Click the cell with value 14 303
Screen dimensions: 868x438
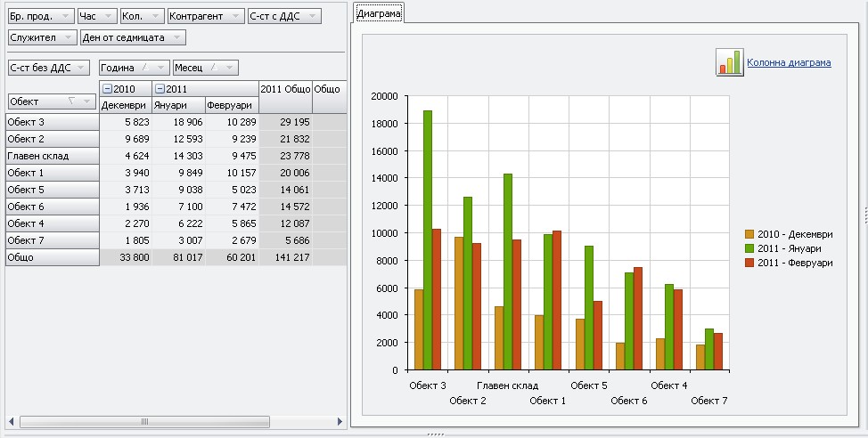click(178, 156)
